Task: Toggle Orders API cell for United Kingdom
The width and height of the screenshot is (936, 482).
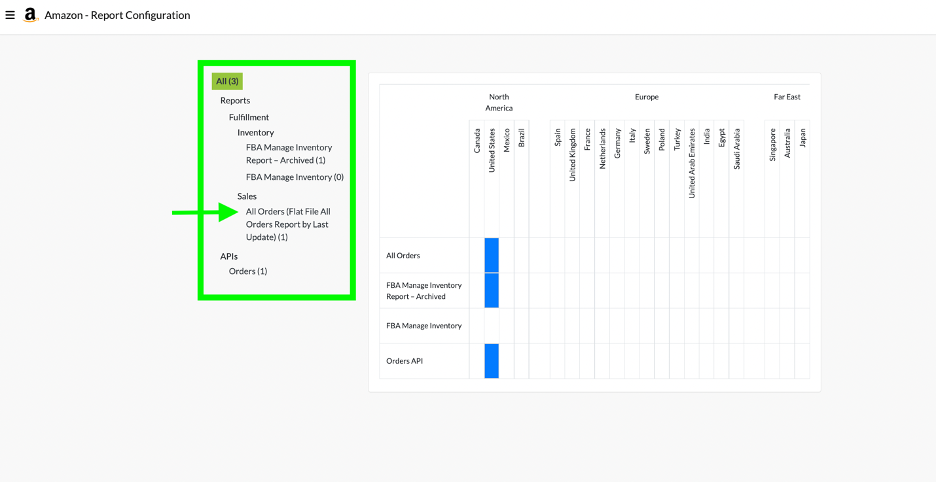Action: (572, 361)
